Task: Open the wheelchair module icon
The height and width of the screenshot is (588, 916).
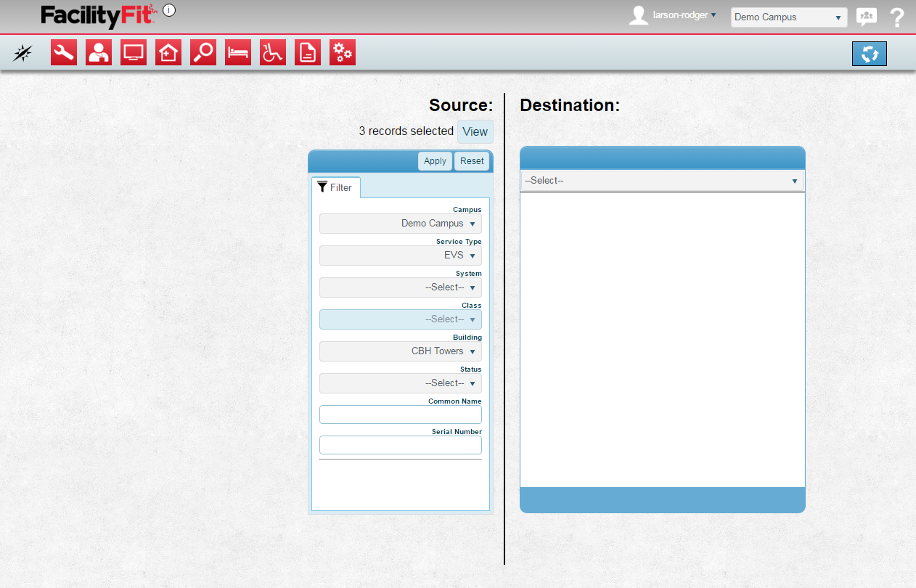Action: [x=273, y=52]
